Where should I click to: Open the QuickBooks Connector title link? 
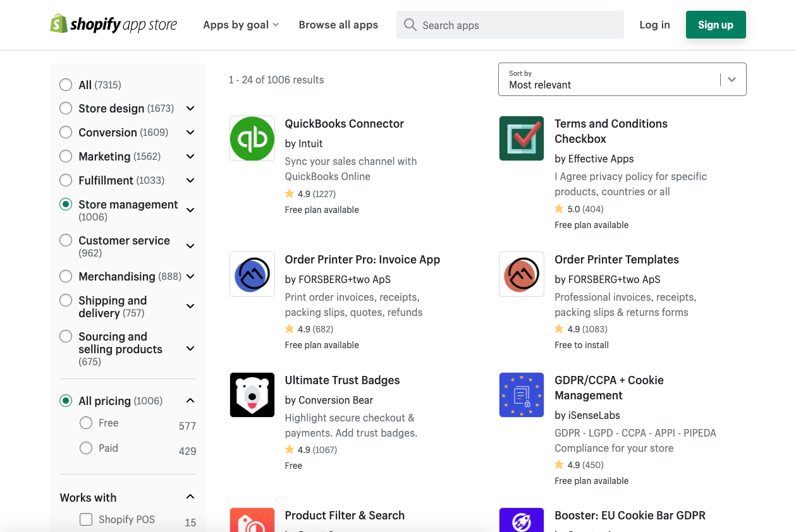(x=345, y=124)
